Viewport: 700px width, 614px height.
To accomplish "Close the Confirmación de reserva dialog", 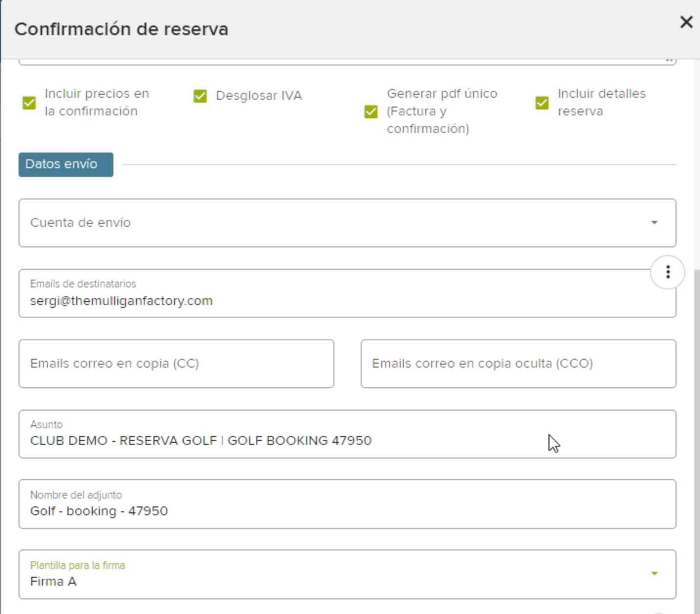I will tap(686, 22).
